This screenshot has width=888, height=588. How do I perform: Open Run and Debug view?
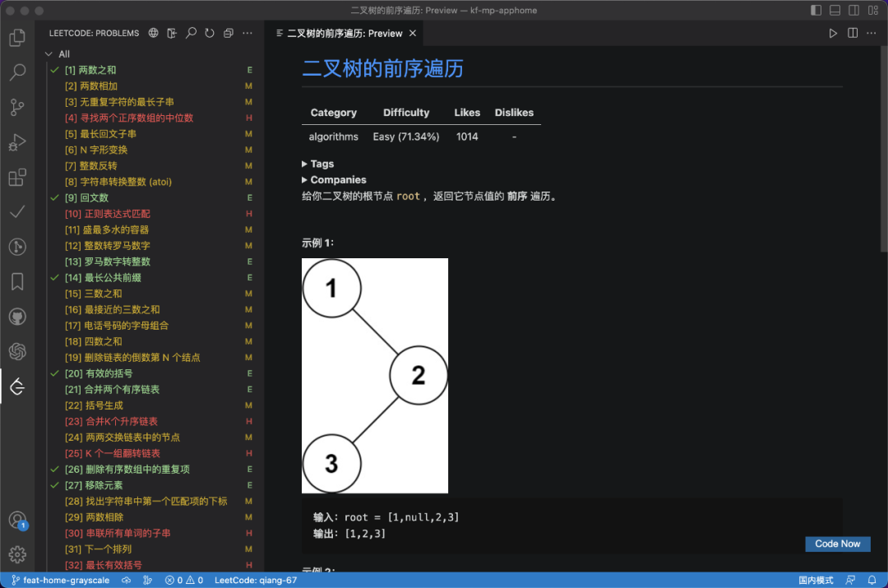[17, 142]
